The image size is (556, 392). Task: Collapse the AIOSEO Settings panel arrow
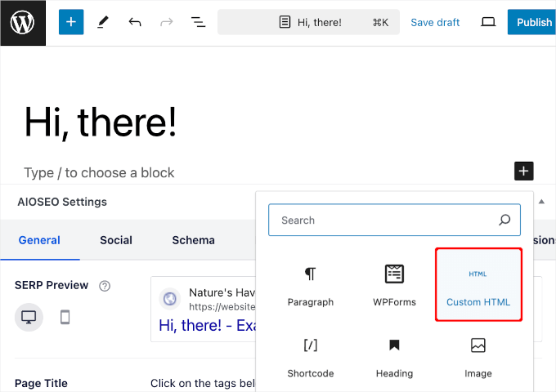coord(541,202)
